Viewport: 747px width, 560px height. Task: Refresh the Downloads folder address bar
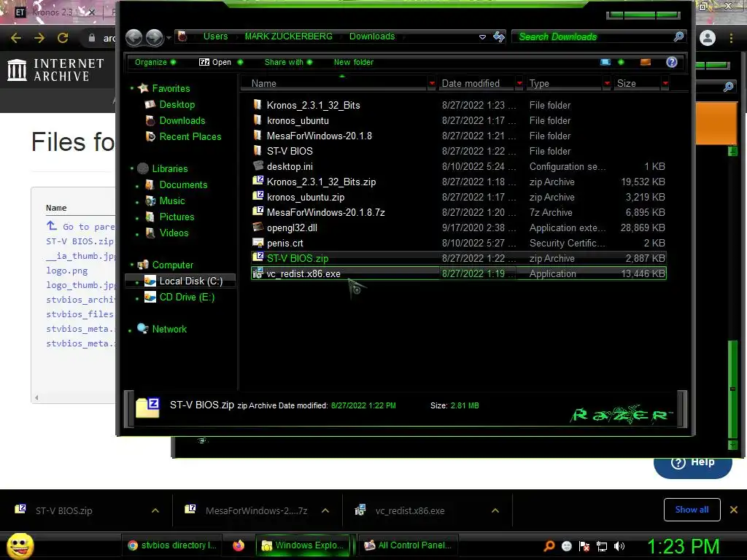pos(499,36)
